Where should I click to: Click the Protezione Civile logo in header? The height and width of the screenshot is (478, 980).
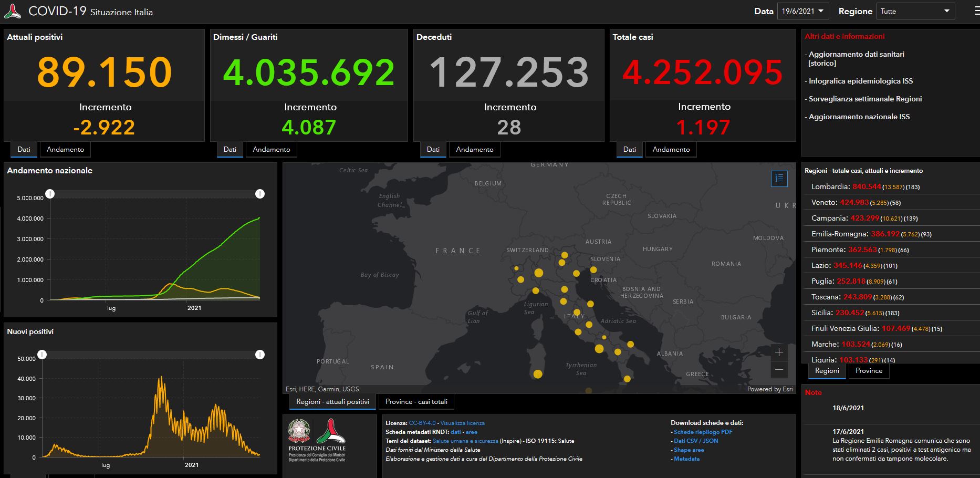point(12,11)
